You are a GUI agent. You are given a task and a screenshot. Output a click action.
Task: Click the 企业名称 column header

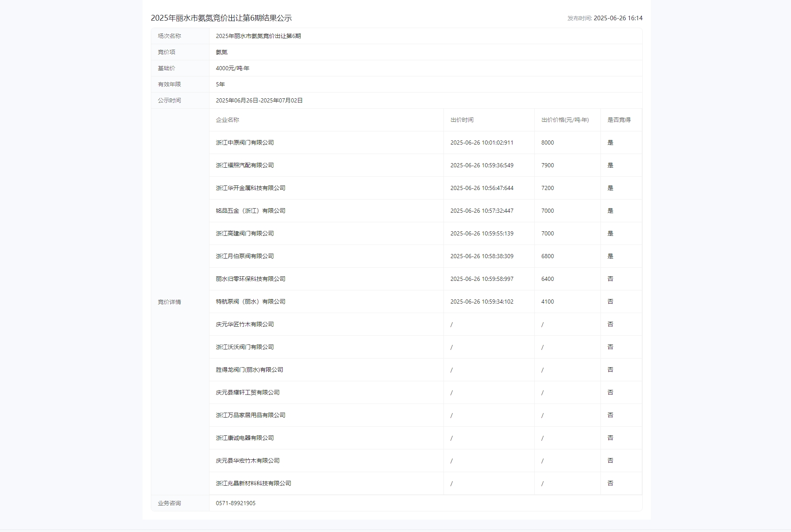point(227,120)
